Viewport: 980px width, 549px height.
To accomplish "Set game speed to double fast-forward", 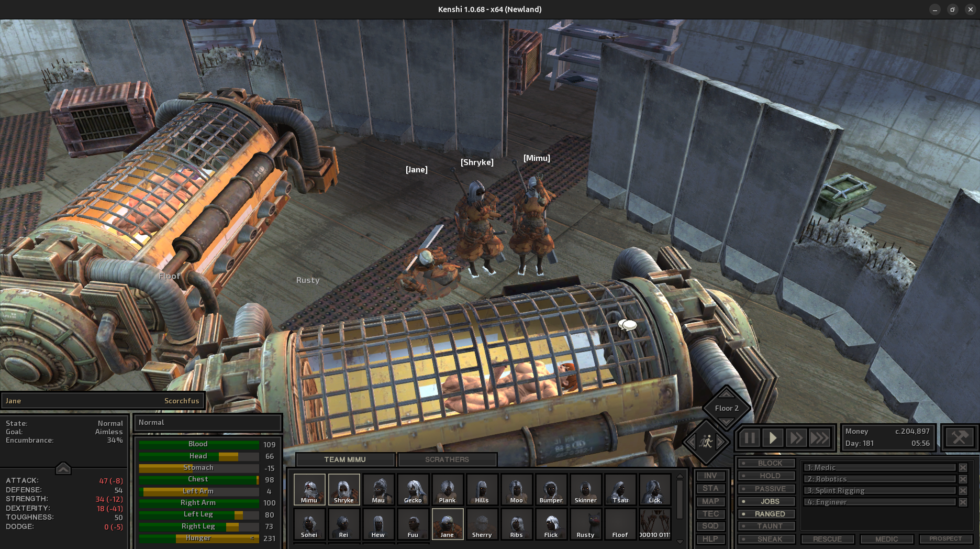I will 796,438.
